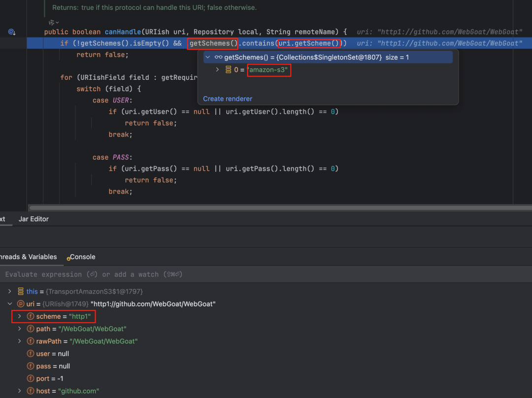Select the Threads & Variables tab
532x398 pixels.
(x=29, y=257)
